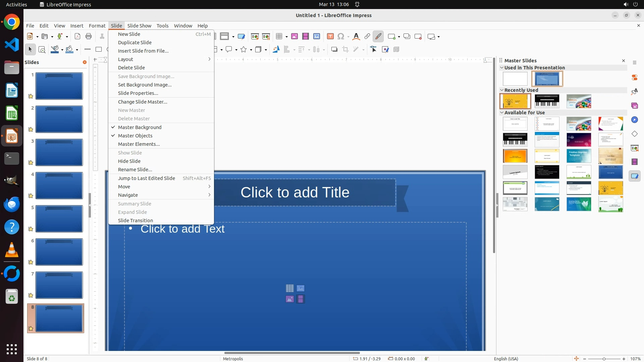Click Change Slide Master entry
The width and height of the screenshot is (644, 362).
(x=143, y=102)
